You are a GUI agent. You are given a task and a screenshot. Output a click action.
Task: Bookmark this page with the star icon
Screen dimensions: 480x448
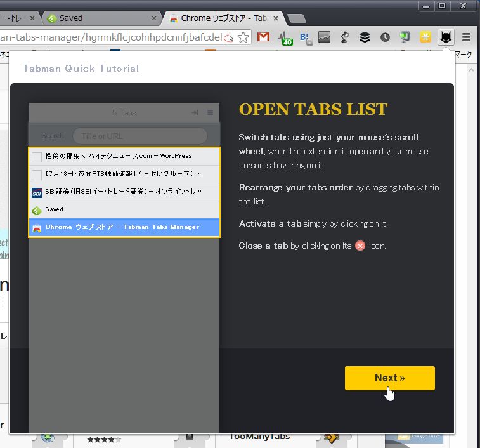(243, 37)
